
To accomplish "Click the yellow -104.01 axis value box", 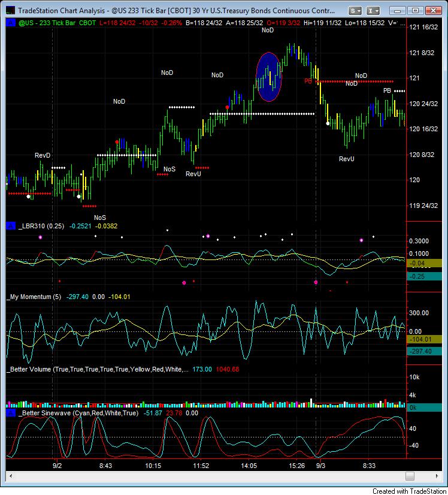I will [423, 339].
